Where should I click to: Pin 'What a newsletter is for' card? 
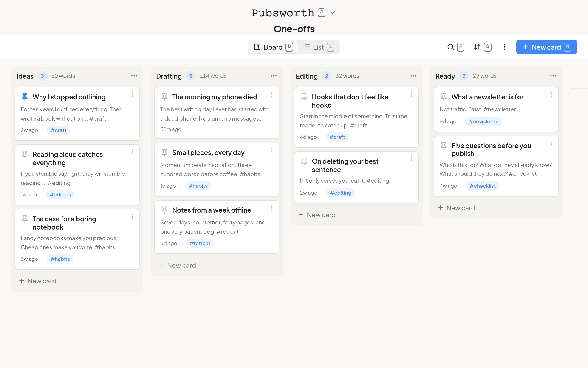(444, 97)
